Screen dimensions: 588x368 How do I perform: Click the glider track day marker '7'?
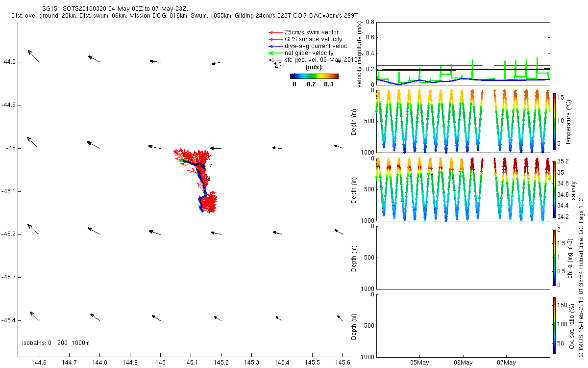tap(210, 166)
